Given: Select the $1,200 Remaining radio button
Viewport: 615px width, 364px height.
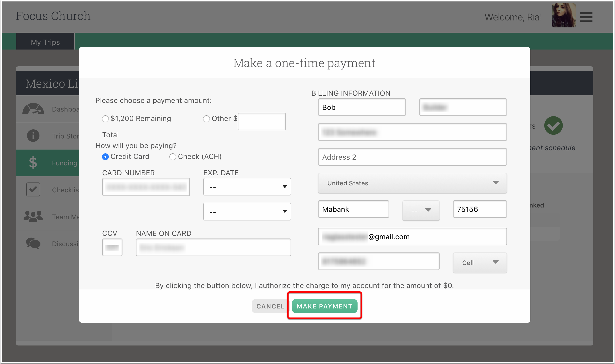Looking at the screenshot, I should (105, 119).
